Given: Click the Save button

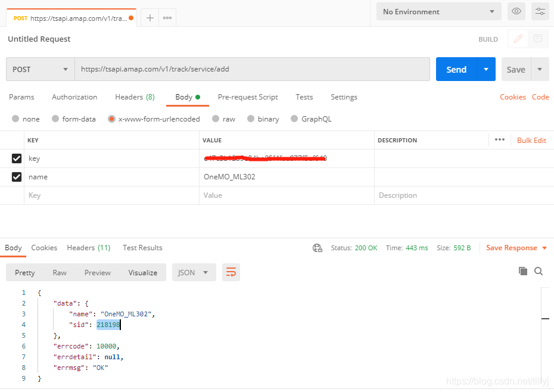Looking at the screenshot, I should point(516,69).
